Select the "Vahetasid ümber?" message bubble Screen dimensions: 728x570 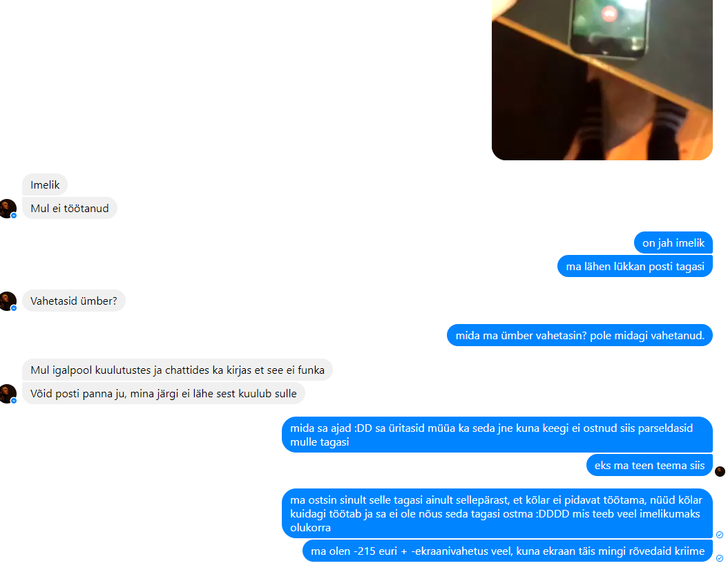[x=74, y=301]
